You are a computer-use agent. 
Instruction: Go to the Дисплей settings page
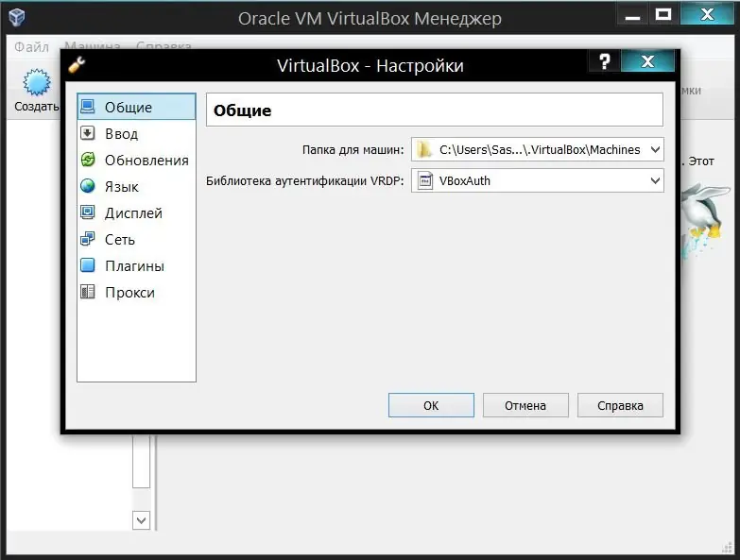point(136,212)
